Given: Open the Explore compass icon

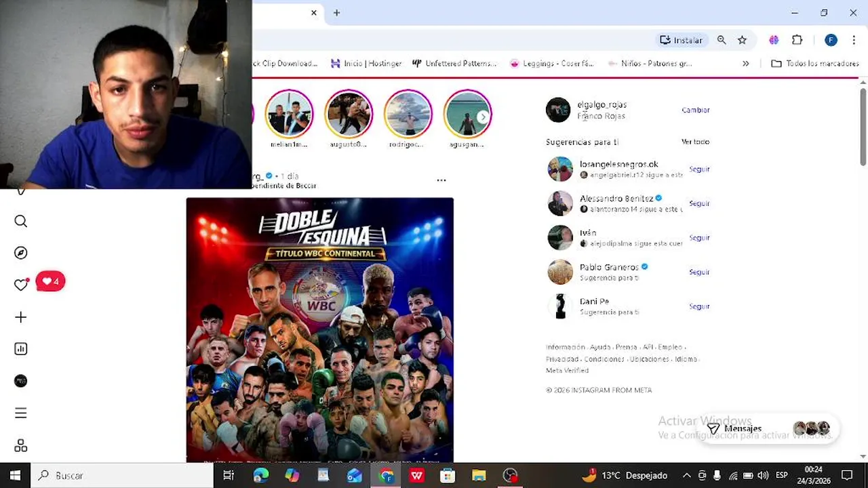Looking at the screenshot, I should tap(21, 253).
